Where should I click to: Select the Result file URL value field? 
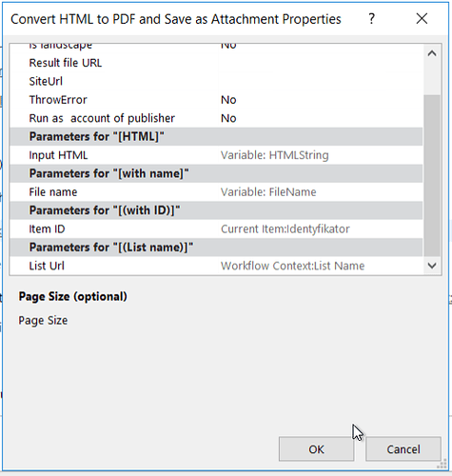point(321,63)
